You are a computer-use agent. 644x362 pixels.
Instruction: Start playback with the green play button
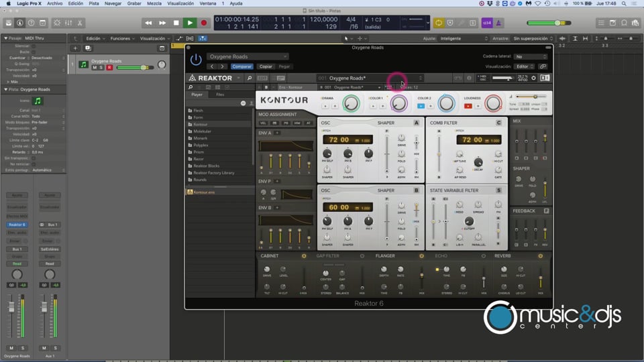click(190, 23)
